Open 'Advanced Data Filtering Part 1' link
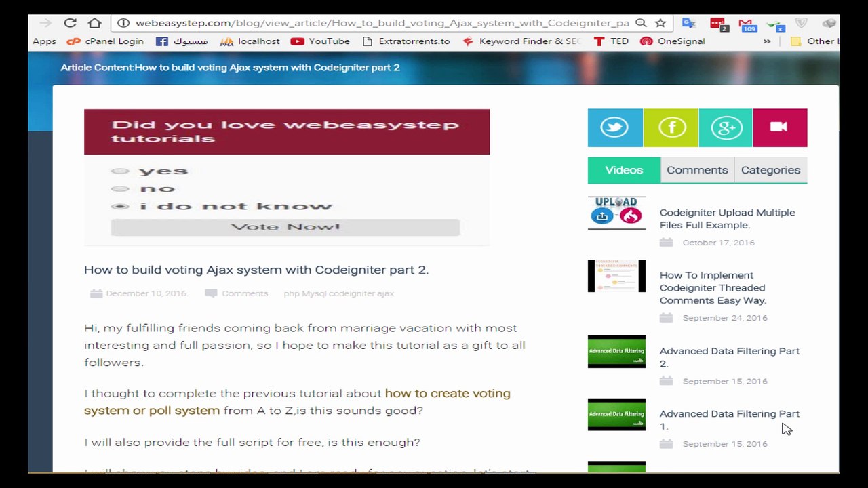The width and height of the screenshot is (868, 488). coord(730,420)
